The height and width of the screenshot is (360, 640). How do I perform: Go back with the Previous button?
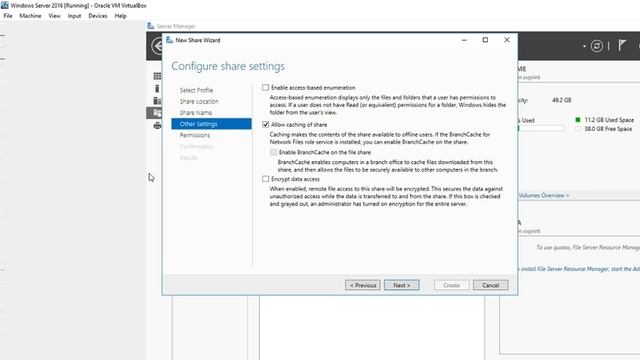coord(363,285)
